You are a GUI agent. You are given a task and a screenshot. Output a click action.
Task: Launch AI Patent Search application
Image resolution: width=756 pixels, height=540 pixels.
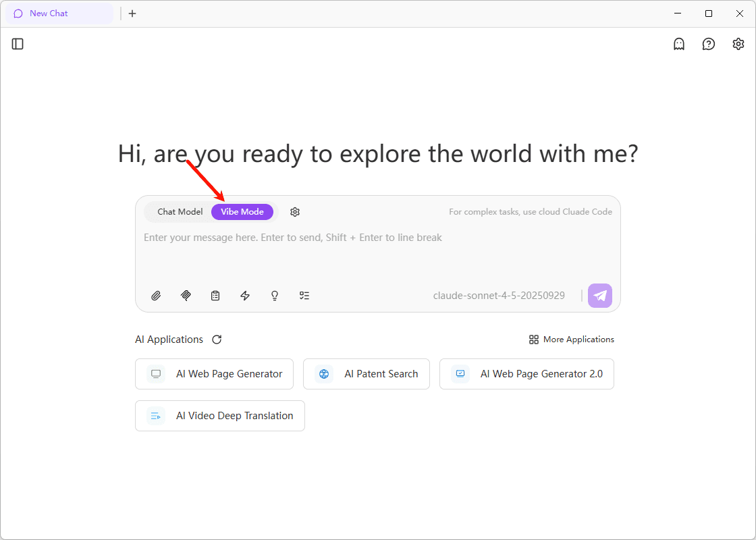pyautogui.click(x=367, y=374)
